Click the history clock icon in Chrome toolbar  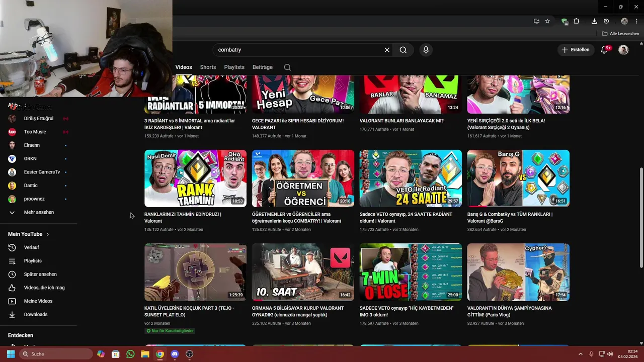coord(606,21)
